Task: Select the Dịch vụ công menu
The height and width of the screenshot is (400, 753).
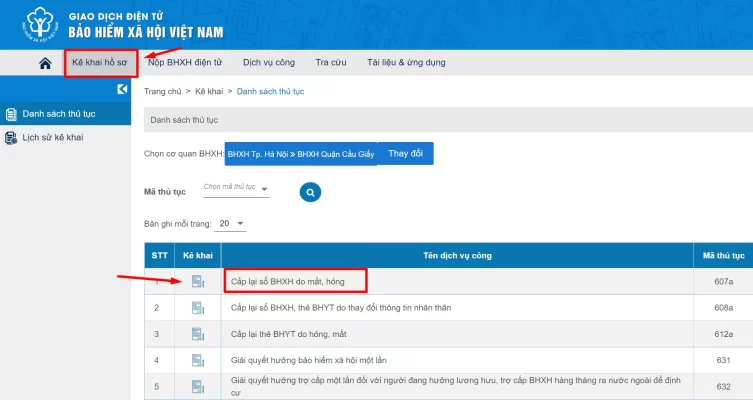Action: click(x=268, y=62)
